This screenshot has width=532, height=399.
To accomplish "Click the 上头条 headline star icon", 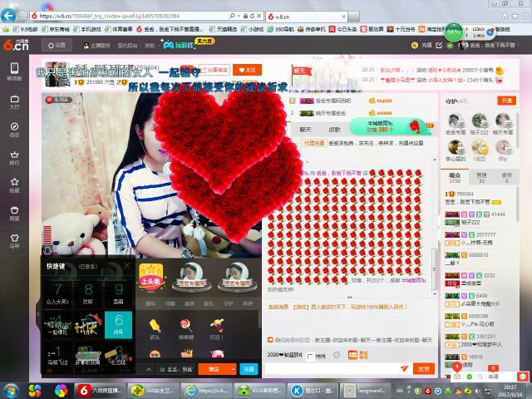I will 150,277.
